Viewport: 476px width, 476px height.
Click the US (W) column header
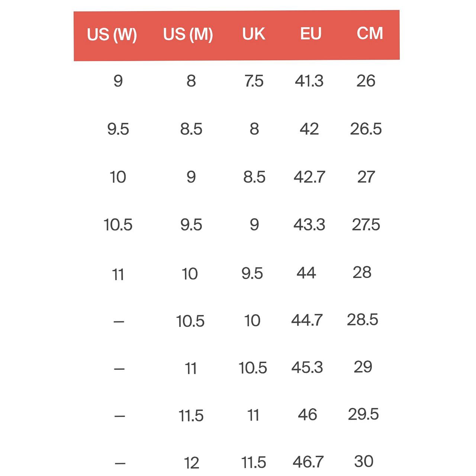[x=112, y=35]
